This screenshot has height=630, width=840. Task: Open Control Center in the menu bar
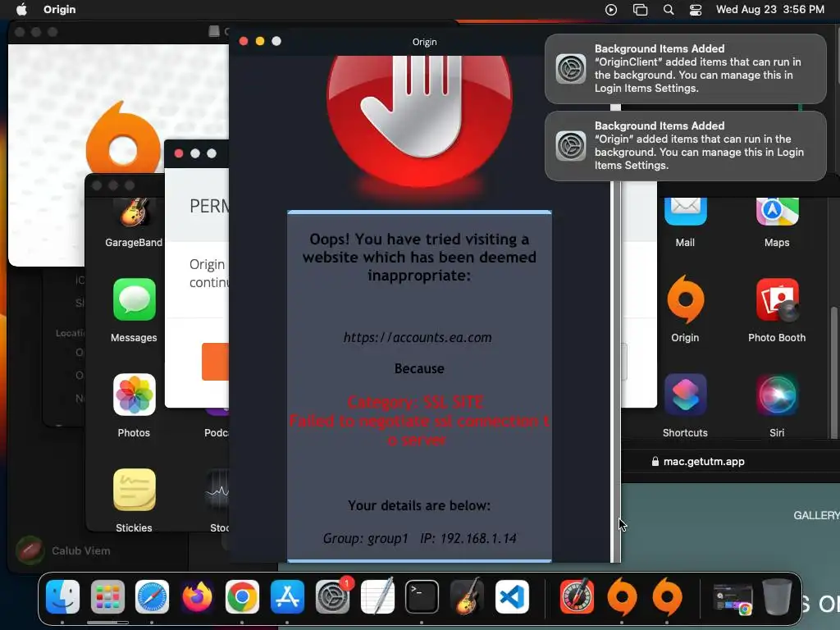point(696,10)
